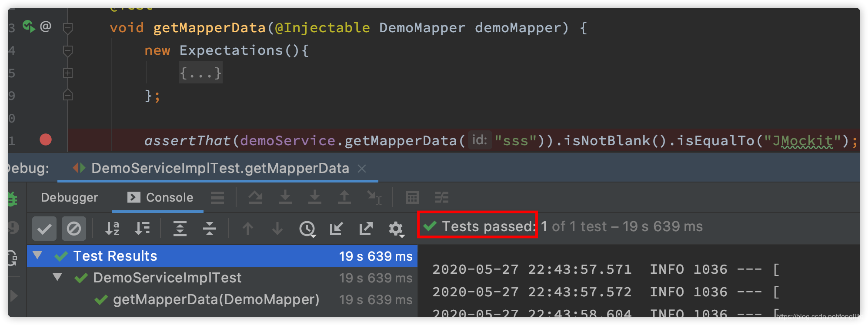
Task: Sort tests alphabetically
Action: 112,228
